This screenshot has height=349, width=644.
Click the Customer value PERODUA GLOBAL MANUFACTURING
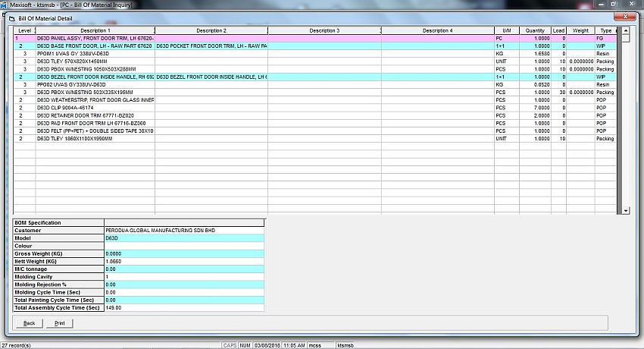[x=184, y=230]
